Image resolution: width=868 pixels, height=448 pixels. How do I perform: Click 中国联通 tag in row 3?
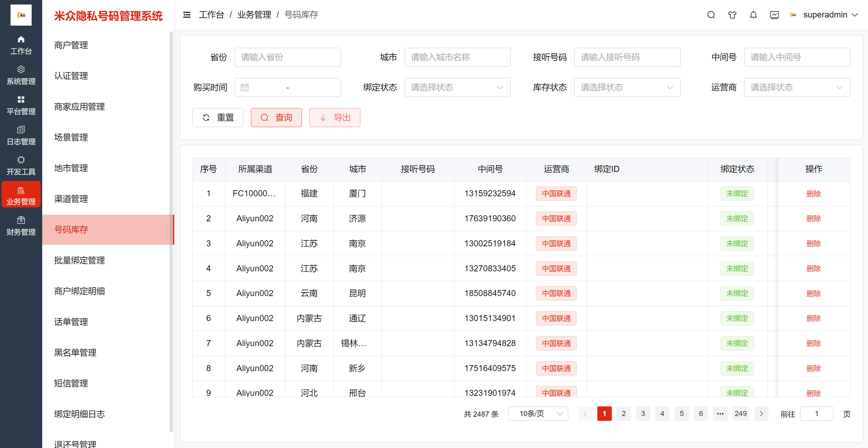coord(556,243)
